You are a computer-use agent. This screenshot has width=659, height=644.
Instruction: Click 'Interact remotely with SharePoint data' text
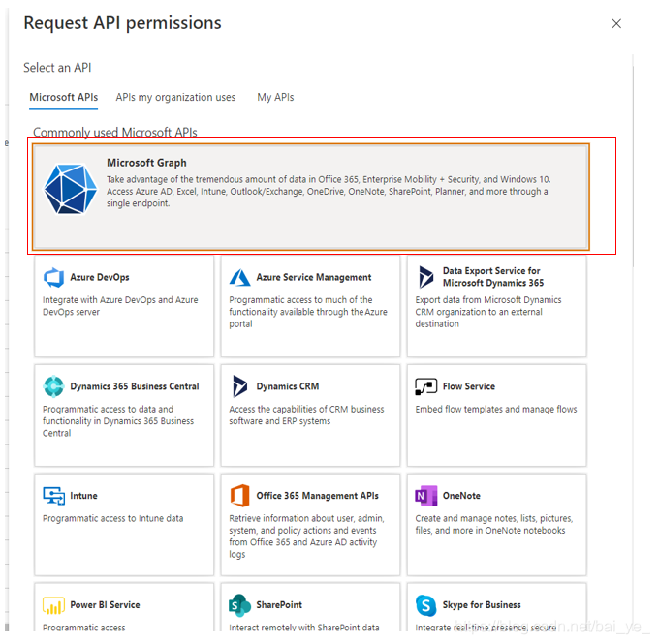[304, 628]
